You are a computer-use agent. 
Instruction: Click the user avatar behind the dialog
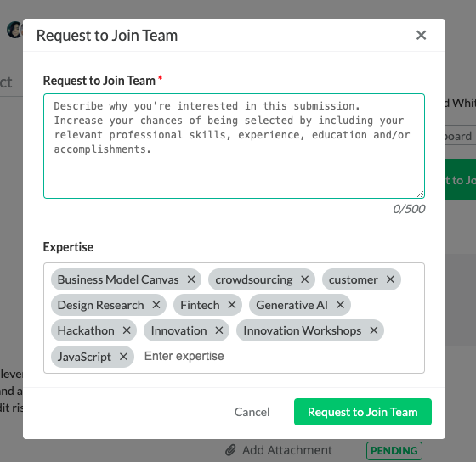(x=14, y=30)
